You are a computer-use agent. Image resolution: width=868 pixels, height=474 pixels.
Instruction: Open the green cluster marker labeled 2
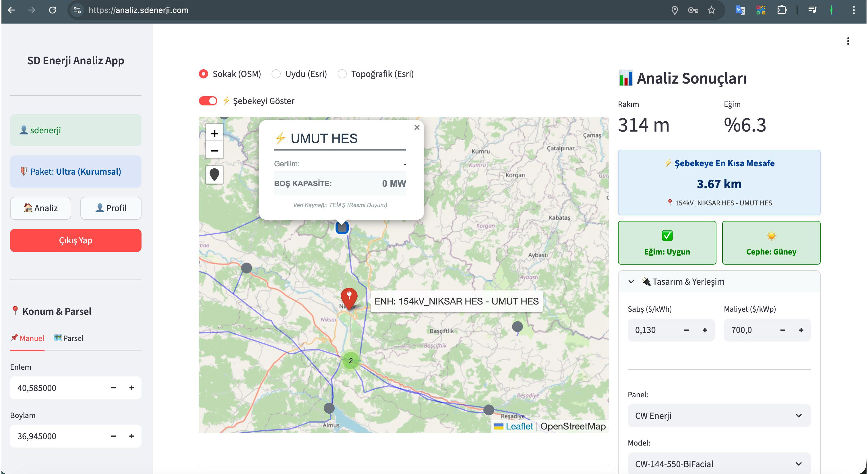tap(351, 361)
